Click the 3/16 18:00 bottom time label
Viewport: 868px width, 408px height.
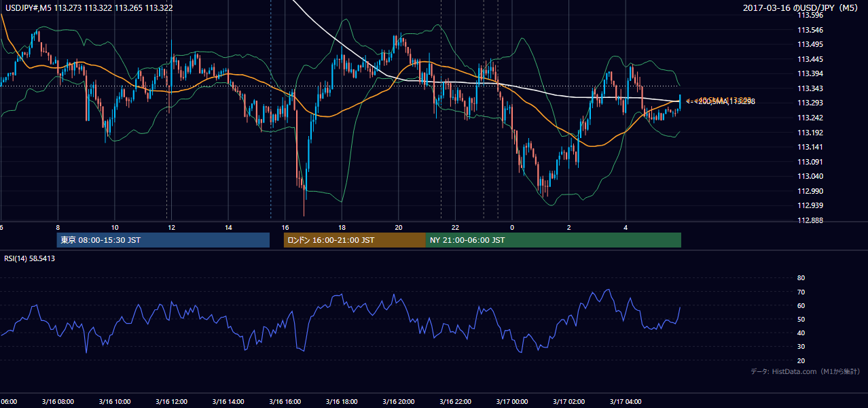click(342, 401)
